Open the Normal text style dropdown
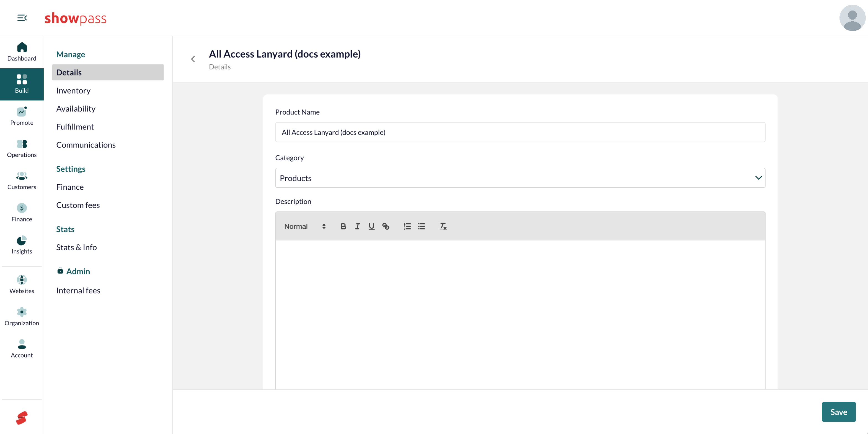The image size is (868, 434). 305,226
